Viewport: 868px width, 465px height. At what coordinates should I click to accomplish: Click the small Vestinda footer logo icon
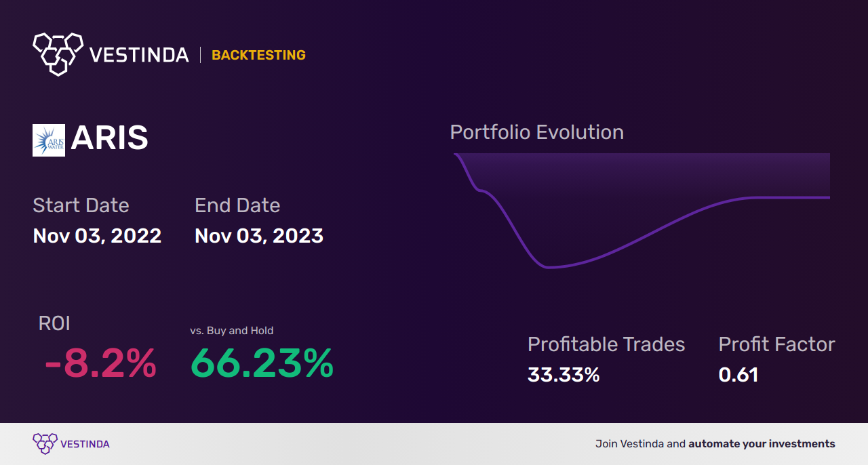45,443
